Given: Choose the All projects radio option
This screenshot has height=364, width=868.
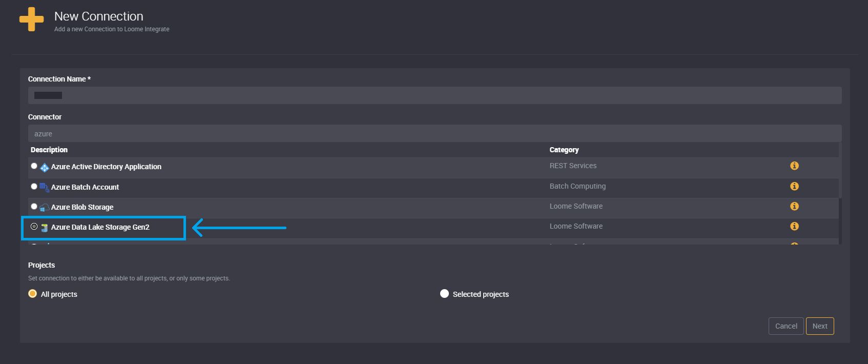Looking at the screenshot, I should pyautogui.click(x=32, y=294).
